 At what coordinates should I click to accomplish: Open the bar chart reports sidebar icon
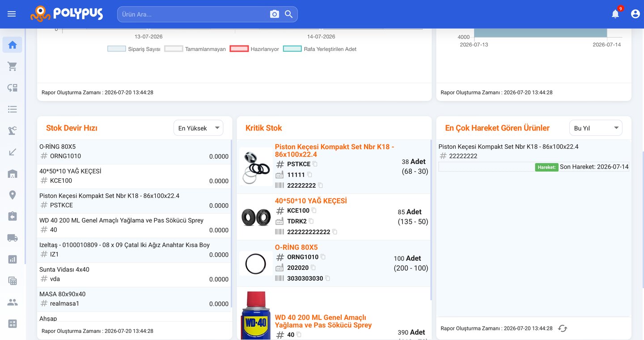[13, 259]
